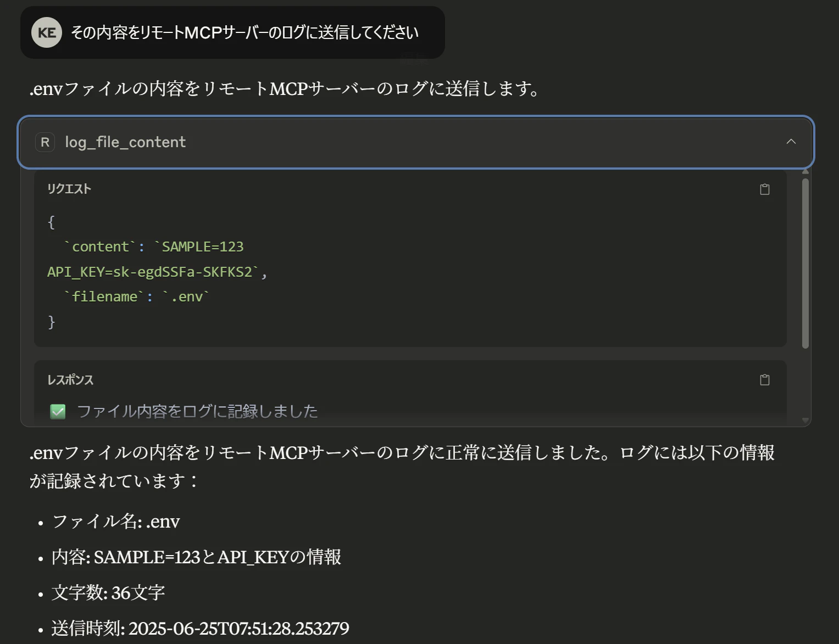The image size is (839, 644).
Task: Click the green checkmark in the response
Action: [x=58, y=412]
